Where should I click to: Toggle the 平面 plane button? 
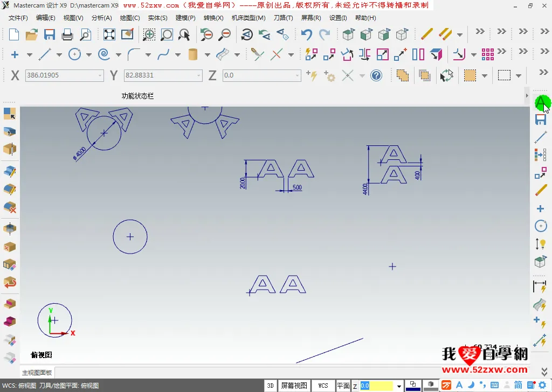pos(343,386)
